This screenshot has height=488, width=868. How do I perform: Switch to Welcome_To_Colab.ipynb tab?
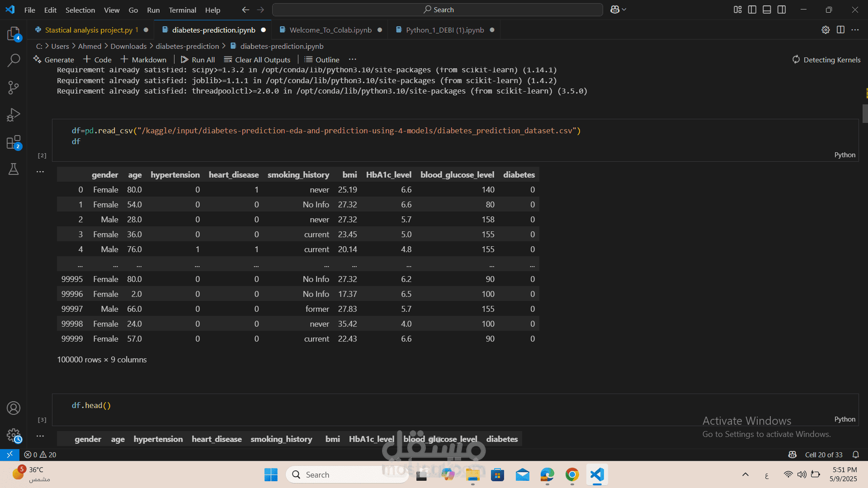click(330, 30)
